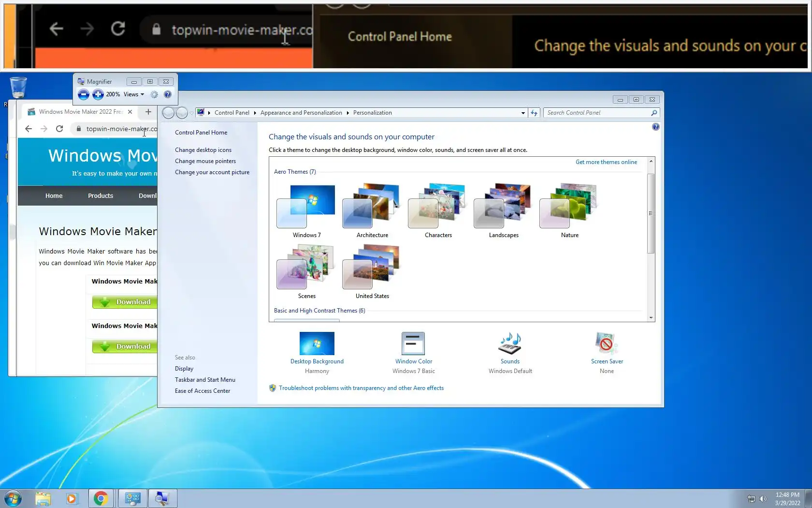This screenshot has width=812, height=508.
Task: Select the Windows 7 theme
Action: click(306, 211)
